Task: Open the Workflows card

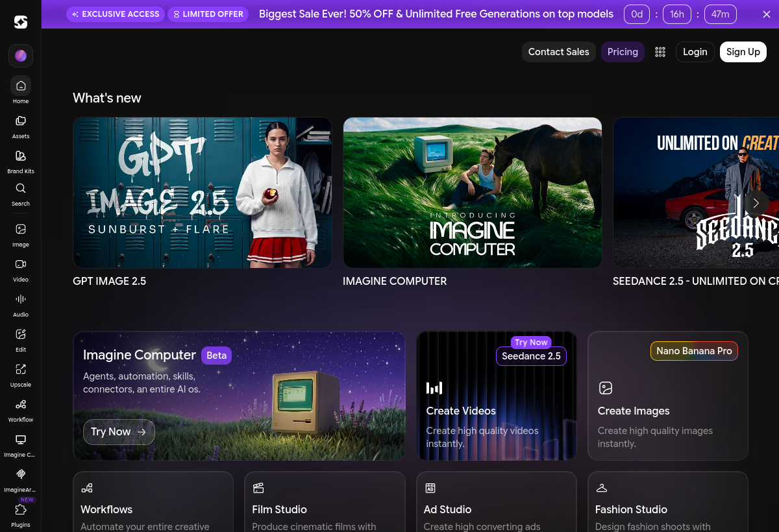Action: [x=153, y=502]
